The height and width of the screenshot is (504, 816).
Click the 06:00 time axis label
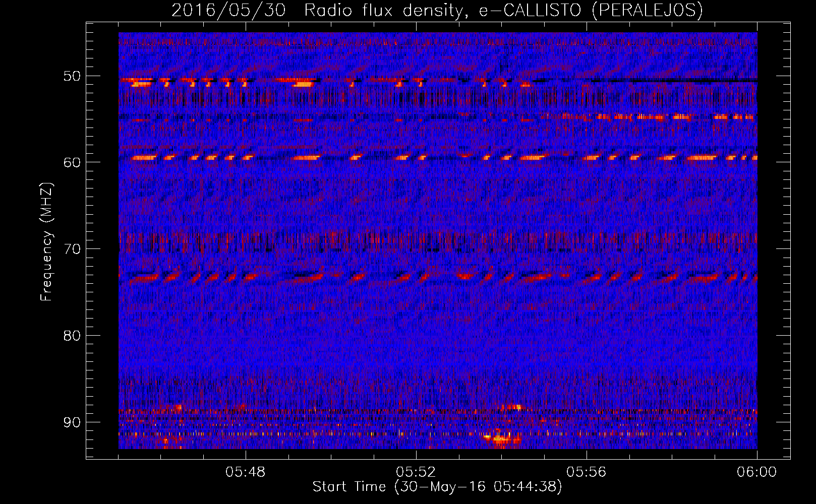pos(757,472)
